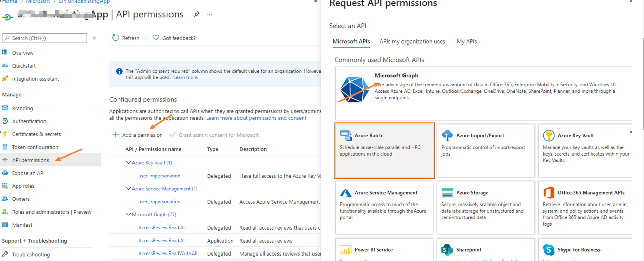Click the plus icon for Add a permission
This screenshot has width=644, height=261.
point(115,135)
